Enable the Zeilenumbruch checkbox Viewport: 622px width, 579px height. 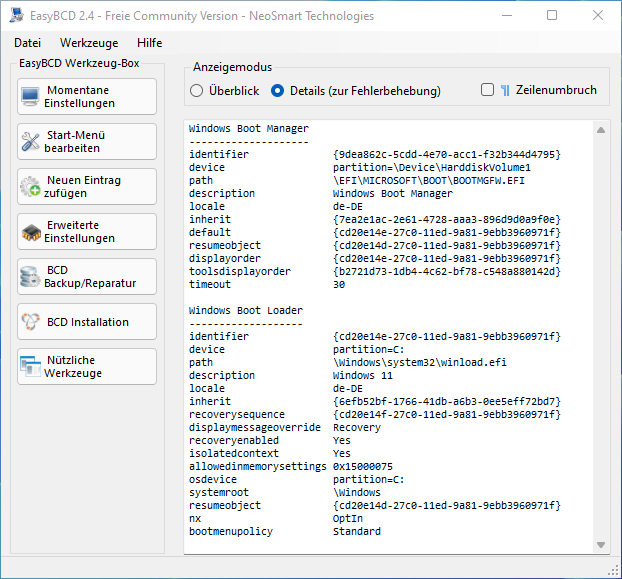click(487, 90)
